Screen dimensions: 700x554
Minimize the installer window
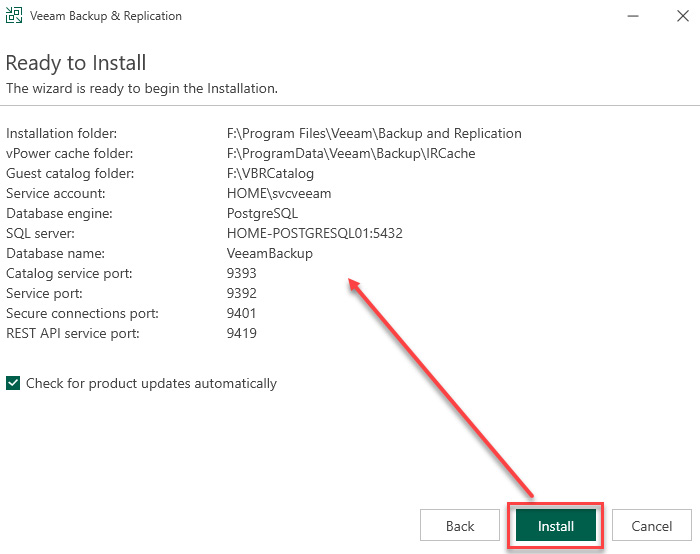click(x=633, y=16)
